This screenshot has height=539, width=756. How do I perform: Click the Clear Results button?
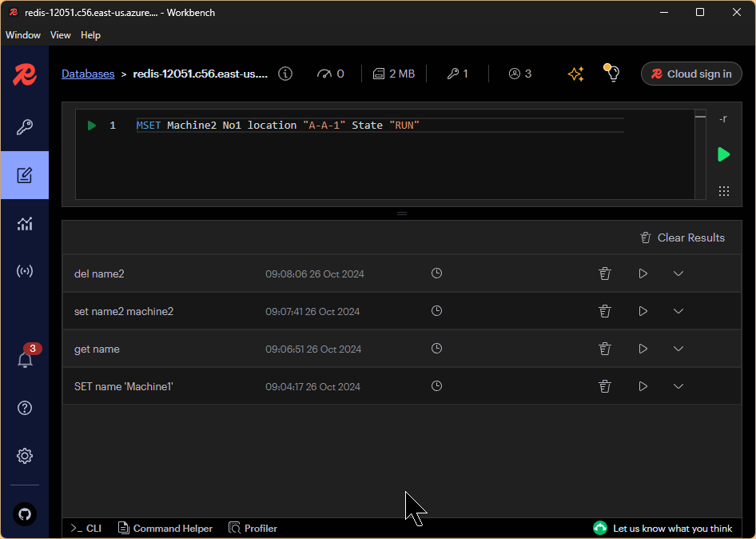(682, 238)
